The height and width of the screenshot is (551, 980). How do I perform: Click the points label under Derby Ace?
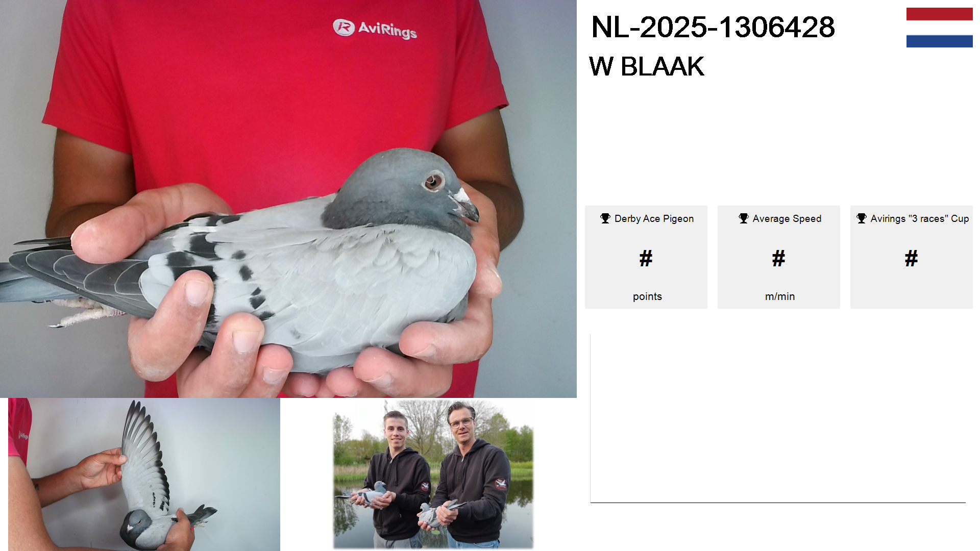pos(647,296)
